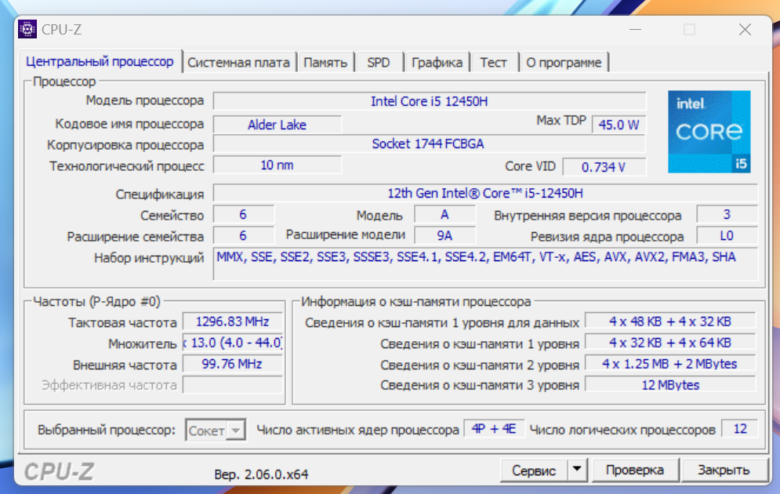
Task: Click the Модель value A
Action: 444,214
